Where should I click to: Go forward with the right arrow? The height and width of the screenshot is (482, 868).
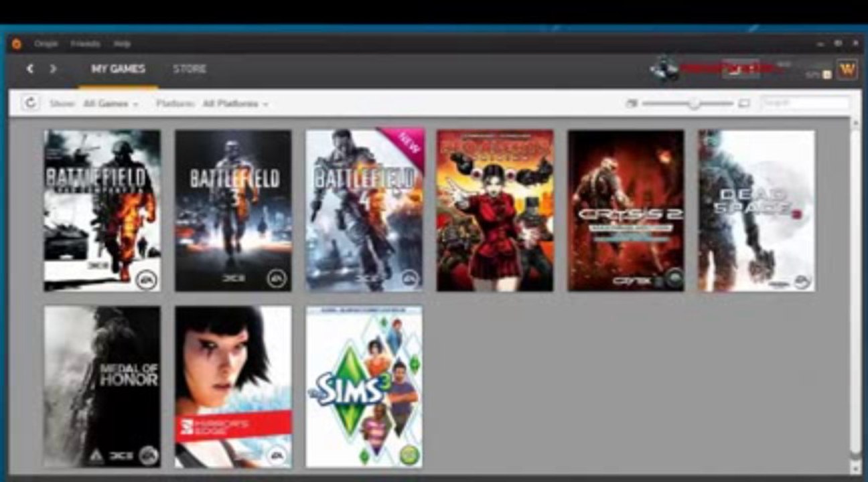(x=53, y=68)
